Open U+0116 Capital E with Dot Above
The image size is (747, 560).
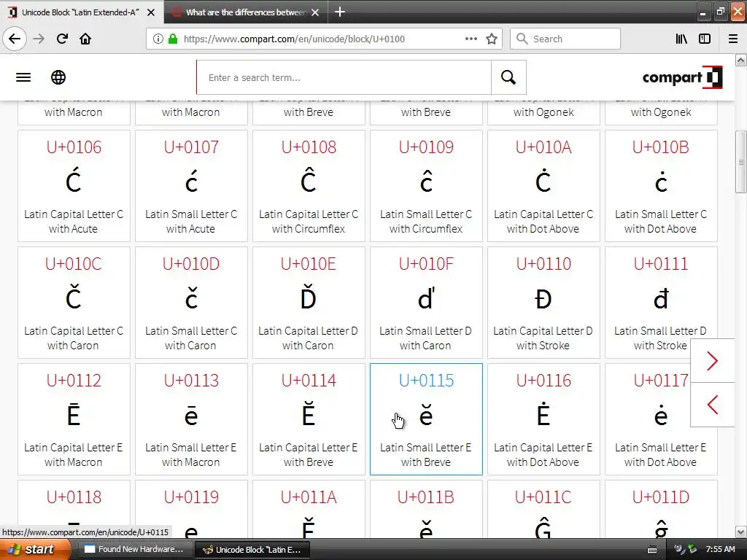click(543, 419)
